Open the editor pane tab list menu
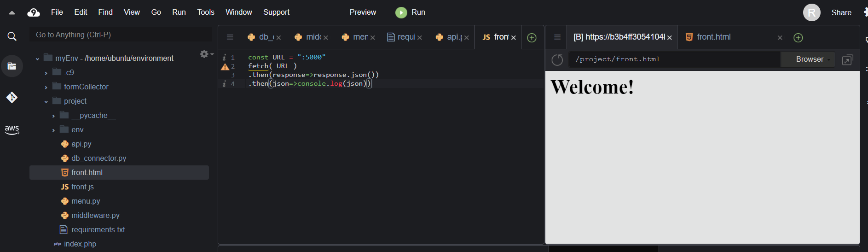The width and height of the screenshot is (868, 252). [x=230, y=37]
